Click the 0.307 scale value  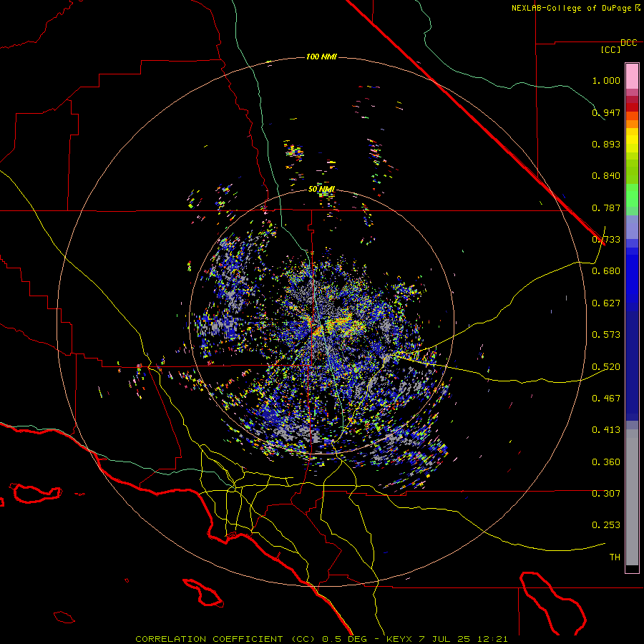(x=606, y=493)
